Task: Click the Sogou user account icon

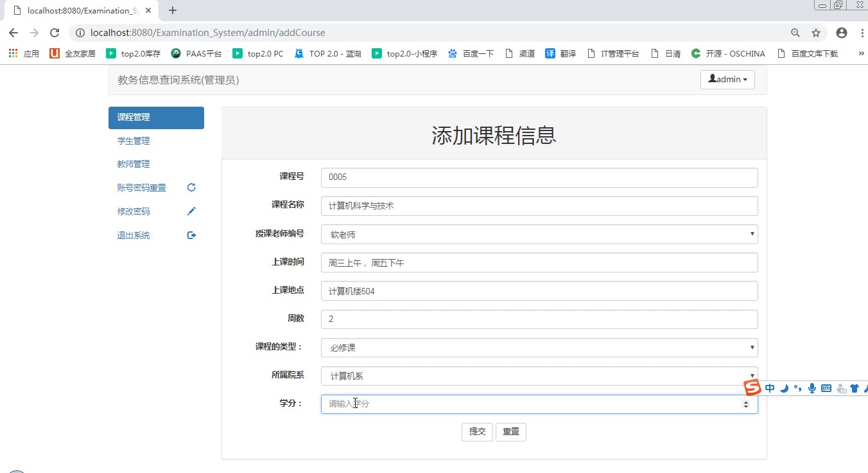Action: [x=841, y=388]
